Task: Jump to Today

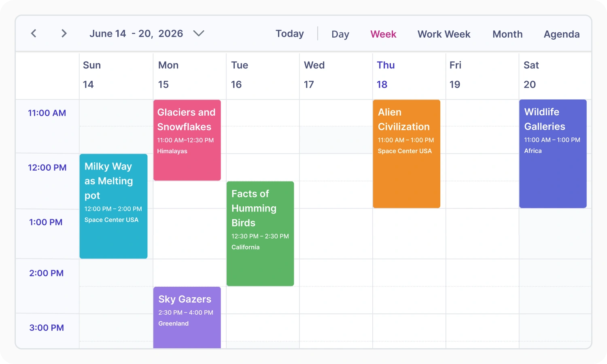Action: 290,34
